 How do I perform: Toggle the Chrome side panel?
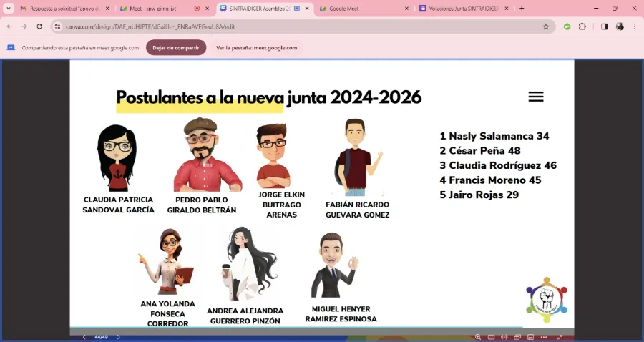(604, 26)
